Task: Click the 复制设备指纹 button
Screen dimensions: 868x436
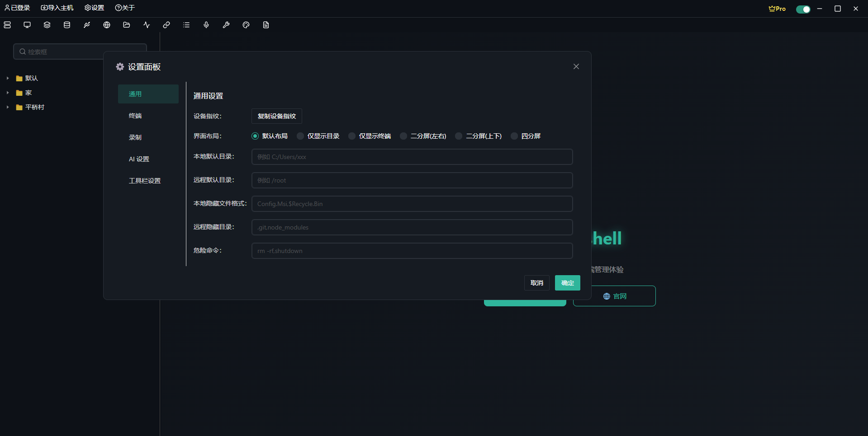Action: [x=276, y=116]
